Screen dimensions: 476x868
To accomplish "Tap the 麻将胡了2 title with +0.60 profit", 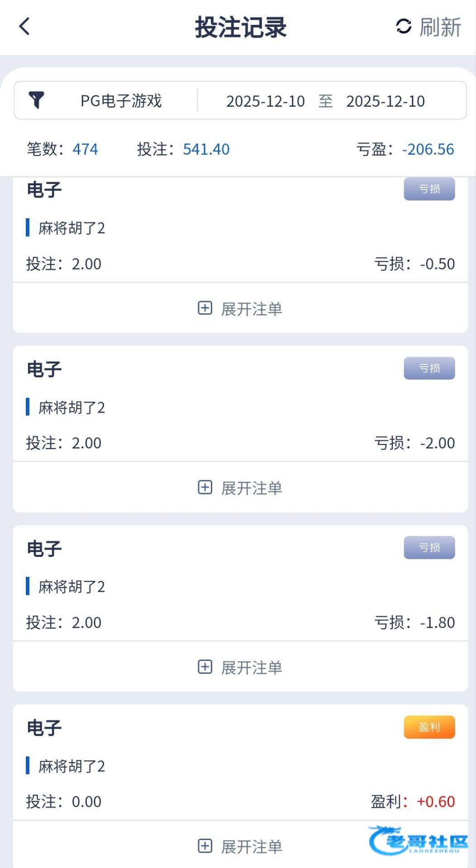I will [71, 766].
